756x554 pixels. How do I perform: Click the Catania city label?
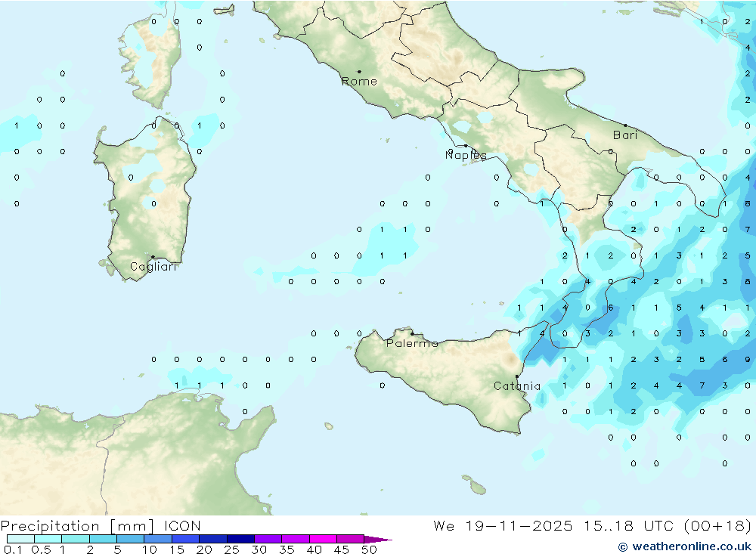click(x=517, y=385)
